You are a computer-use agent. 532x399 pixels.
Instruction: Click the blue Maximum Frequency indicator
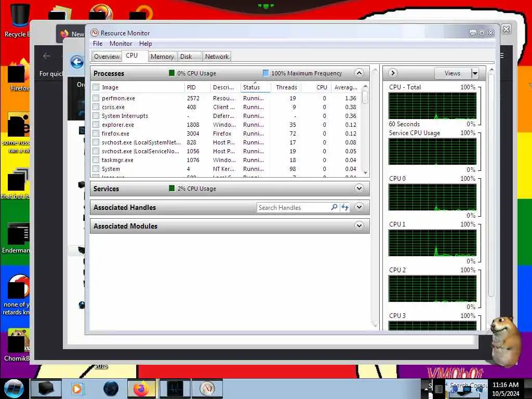pyautogui.click(x=265, y=73)
